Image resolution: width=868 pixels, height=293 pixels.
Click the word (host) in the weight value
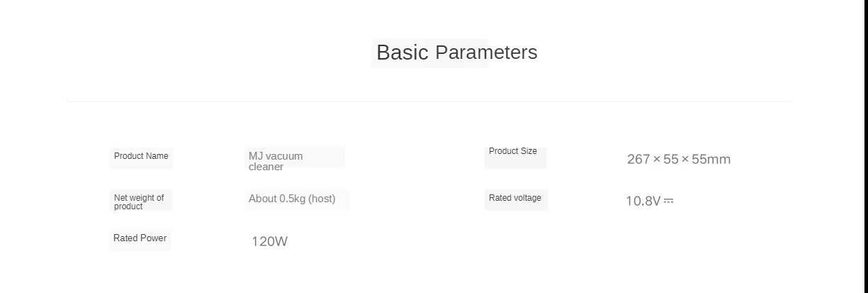pos(322,199)
